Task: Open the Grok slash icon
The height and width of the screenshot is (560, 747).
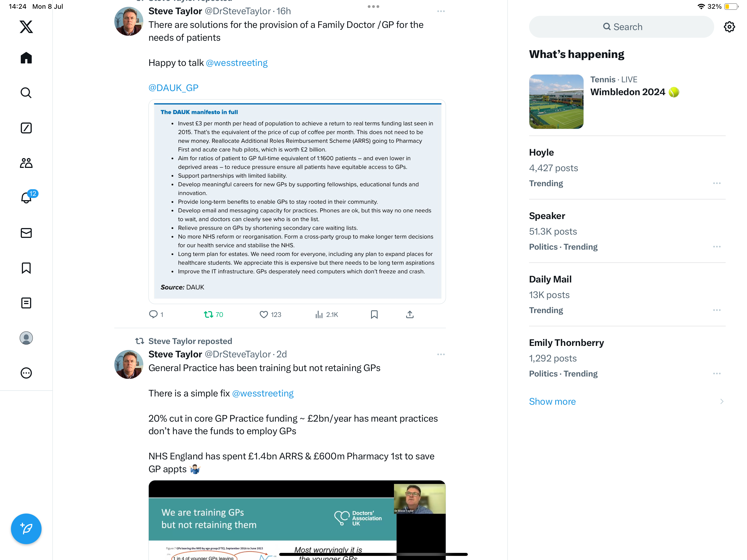Action: (x=26, y=128)
